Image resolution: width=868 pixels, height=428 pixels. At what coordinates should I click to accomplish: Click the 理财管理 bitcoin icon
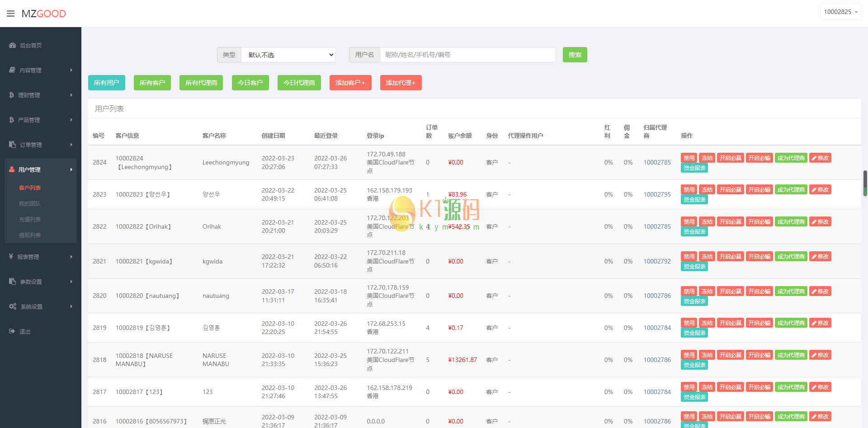click(x=11, y=95)
